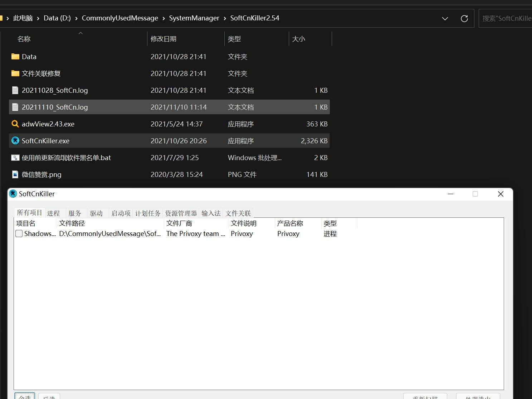Screen dimensions: 532x399
Task: Select the 使用前更新流氓软件黑名单.bat file icon
Action: point(15,158)
